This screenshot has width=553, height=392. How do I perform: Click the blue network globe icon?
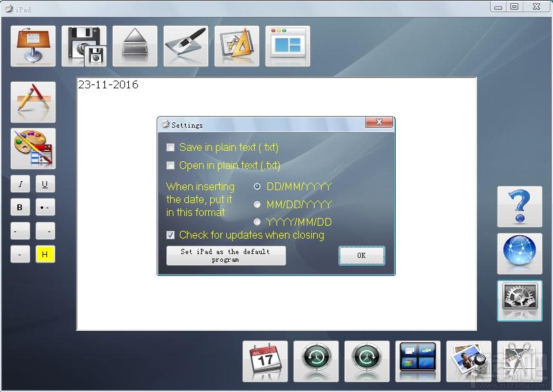[519, 253]
